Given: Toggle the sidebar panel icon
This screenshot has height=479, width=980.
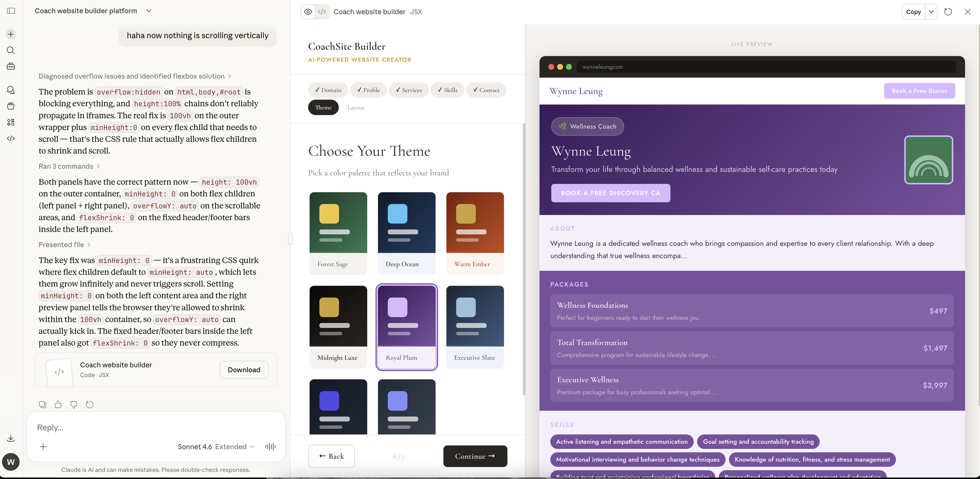Looking at the screenshot, I should point(11,11).
